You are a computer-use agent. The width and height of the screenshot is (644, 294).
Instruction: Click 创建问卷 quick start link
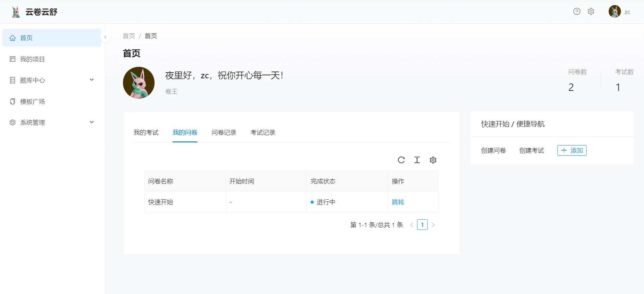[x=494, y=151]
